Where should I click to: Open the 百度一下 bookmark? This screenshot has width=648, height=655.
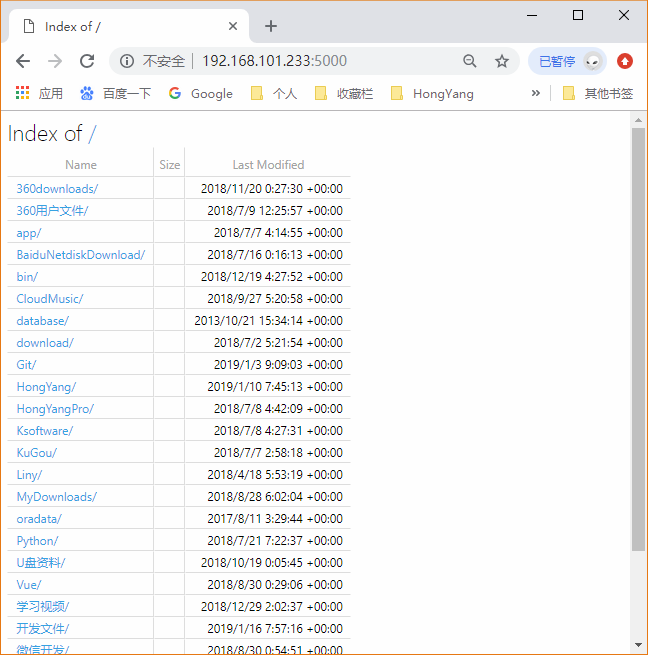tap(115, 93)
